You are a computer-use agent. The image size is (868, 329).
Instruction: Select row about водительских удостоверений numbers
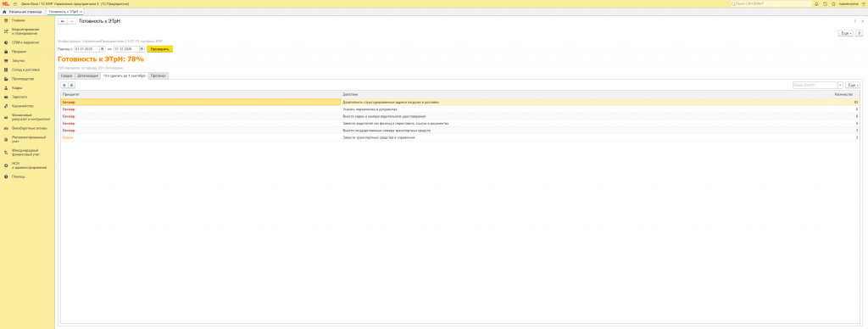tap(460, 116)
